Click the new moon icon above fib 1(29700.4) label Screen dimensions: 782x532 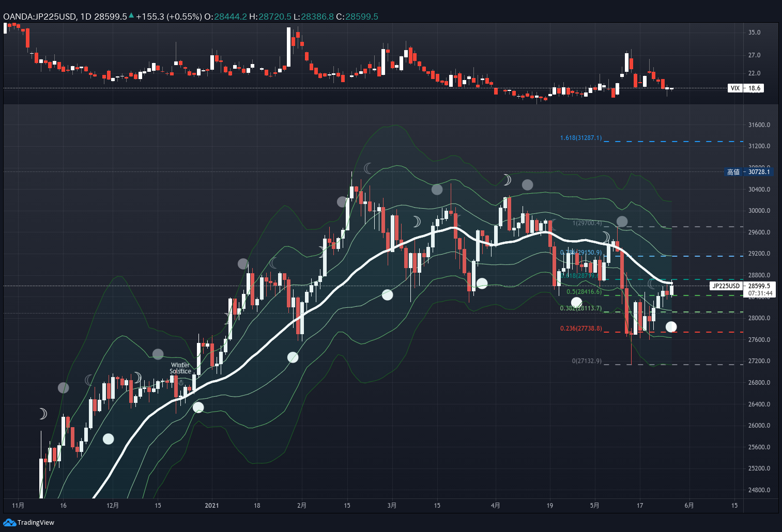(622, 222)
